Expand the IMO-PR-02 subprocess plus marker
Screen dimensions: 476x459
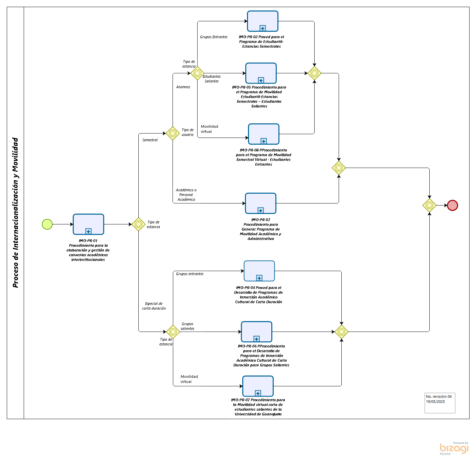point(263,28)
